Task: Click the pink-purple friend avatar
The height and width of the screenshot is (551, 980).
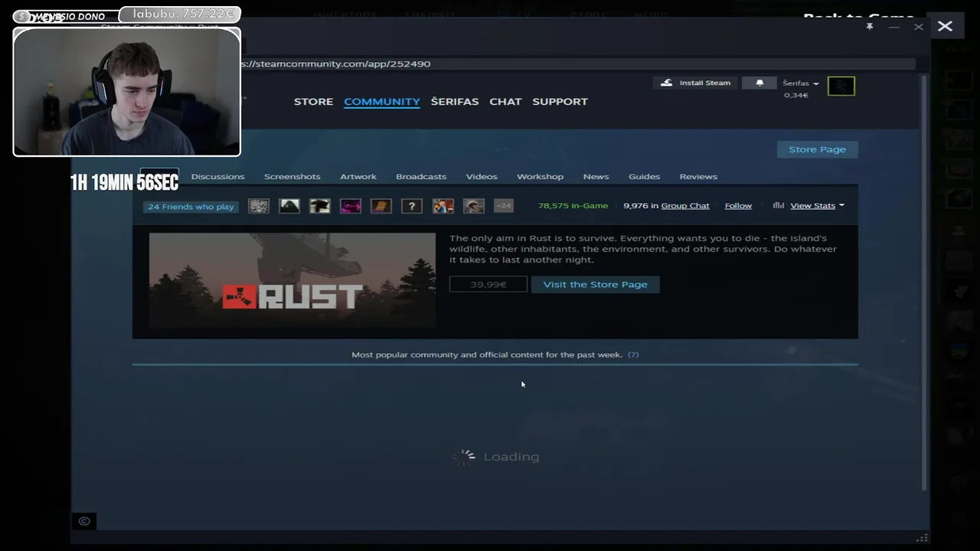Action: point(351,206)
